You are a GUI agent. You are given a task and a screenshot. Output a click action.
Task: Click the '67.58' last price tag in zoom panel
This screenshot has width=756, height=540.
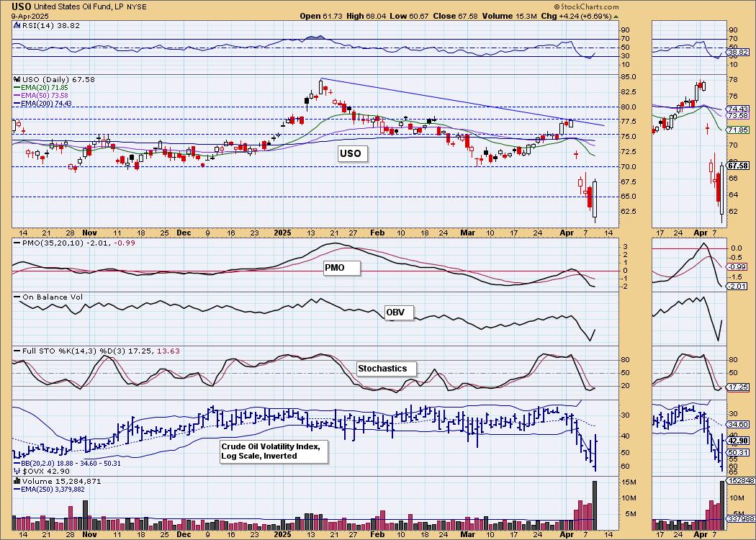[x=738, y=166]
